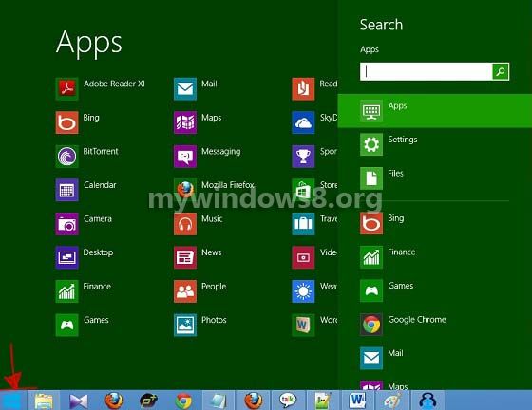
Task: Open Visual Studio from the taskbar
Action: [x=79, y=401]
